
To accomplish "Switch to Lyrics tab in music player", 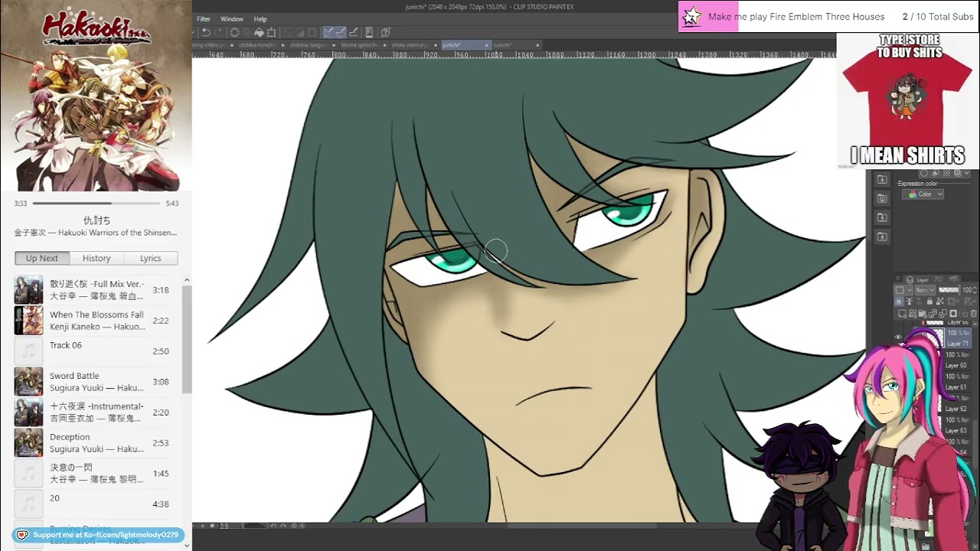I will 151,259.
